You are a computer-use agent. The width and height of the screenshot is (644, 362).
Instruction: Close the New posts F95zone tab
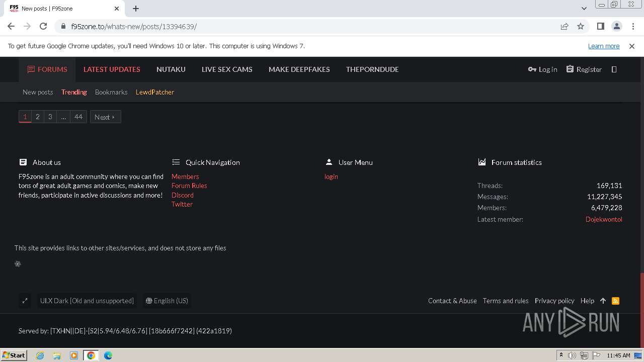(117, 8)
